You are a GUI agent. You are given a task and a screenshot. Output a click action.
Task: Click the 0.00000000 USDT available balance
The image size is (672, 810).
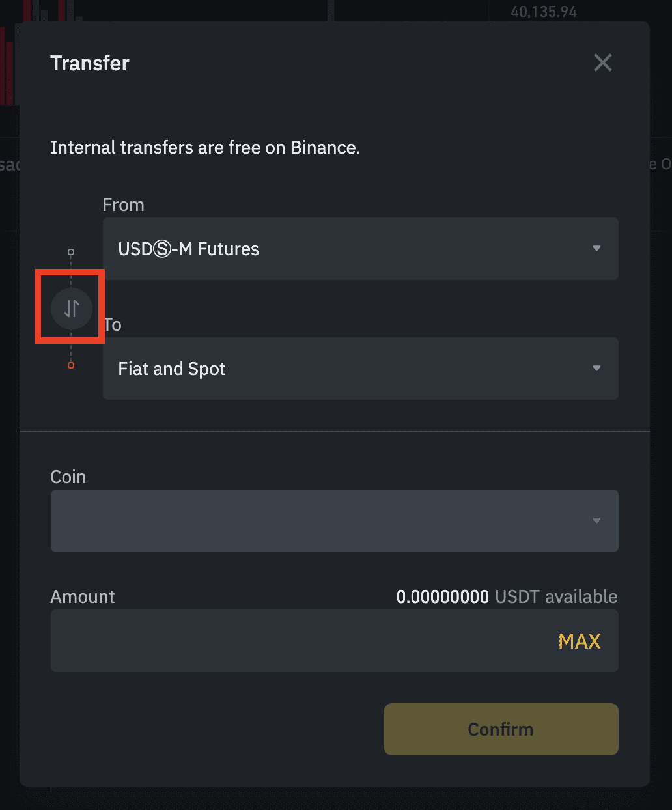(507, 596)
